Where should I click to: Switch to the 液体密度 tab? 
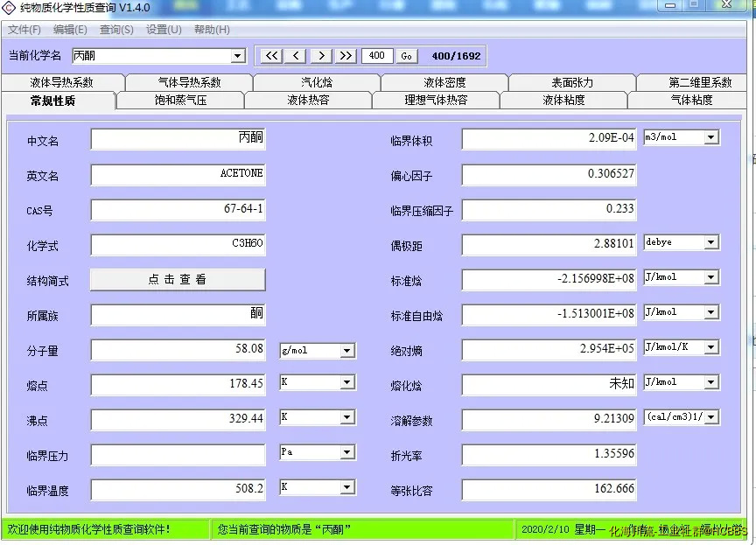[444, 82]
